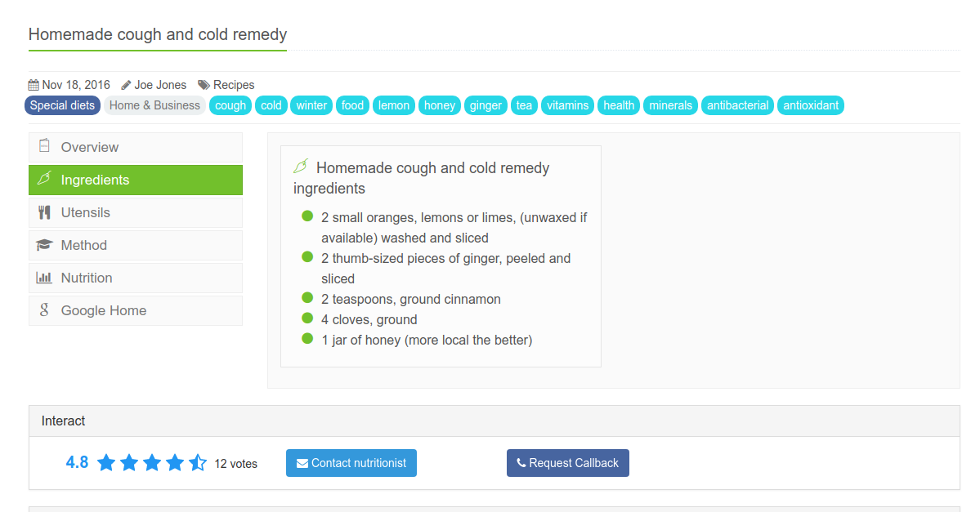Click the ginger tag
The width and height of the screenshot is (980, 512).
(486, 105)
